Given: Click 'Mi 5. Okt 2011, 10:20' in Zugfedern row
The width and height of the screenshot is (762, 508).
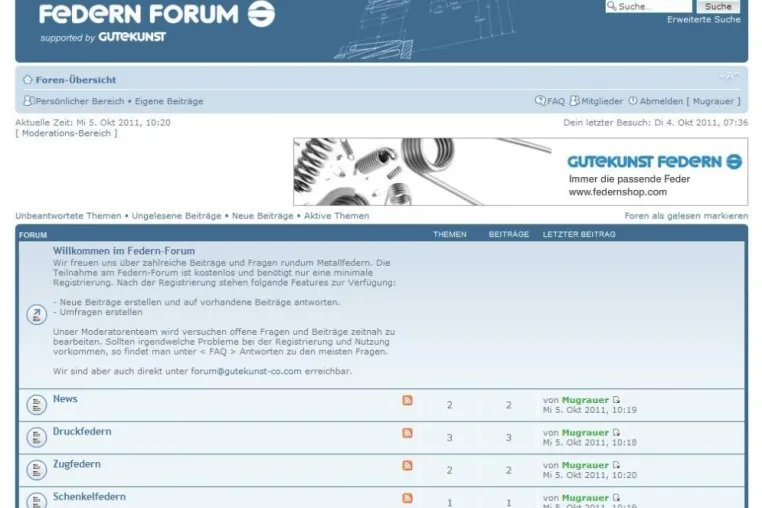Looking at the screenshot, I should click(589, 475).
